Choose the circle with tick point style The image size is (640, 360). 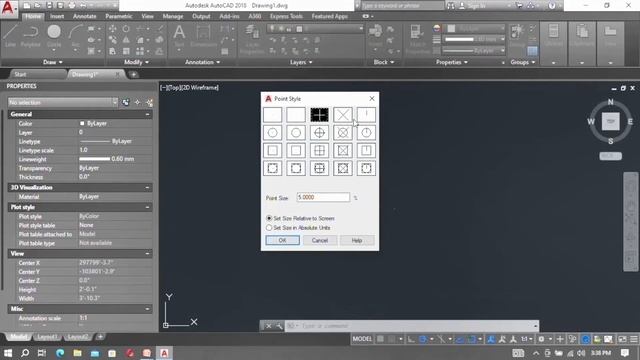point(366,133)
